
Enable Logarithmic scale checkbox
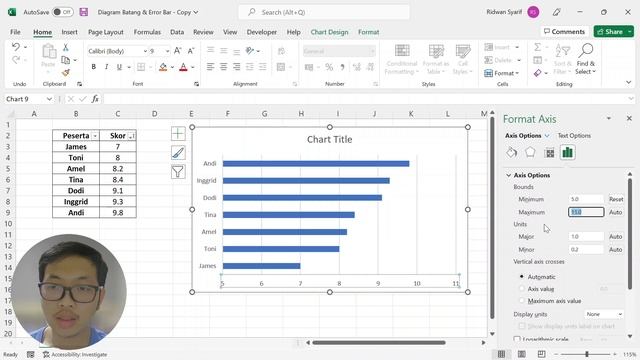click(517, 339)
